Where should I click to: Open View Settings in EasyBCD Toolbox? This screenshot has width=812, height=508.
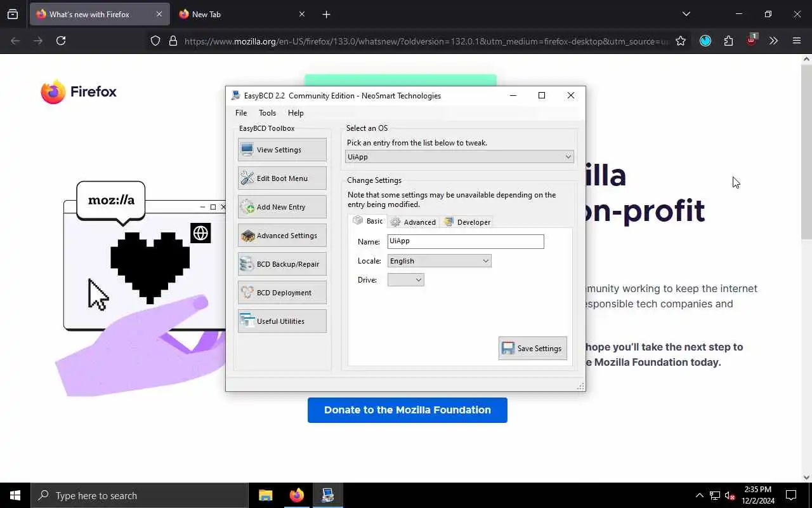pos(282,150)
